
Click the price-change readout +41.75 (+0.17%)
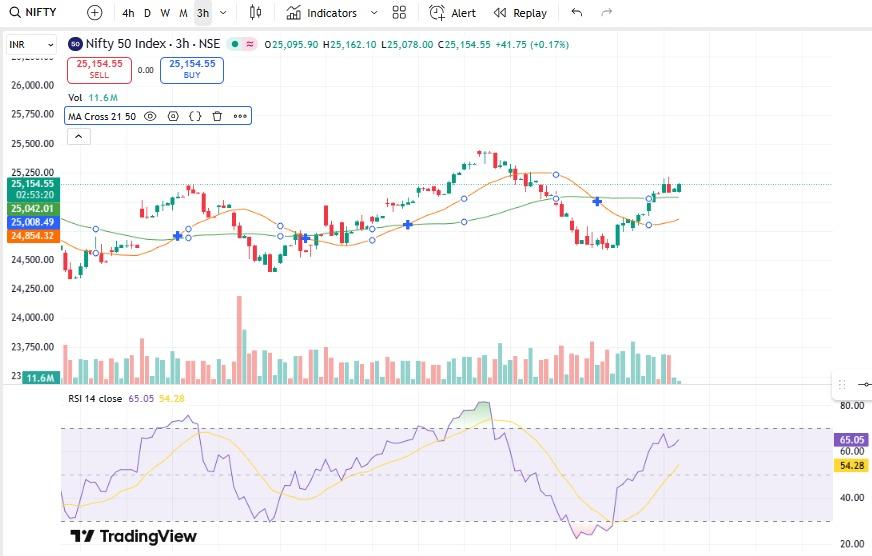(x=532, y=44)
